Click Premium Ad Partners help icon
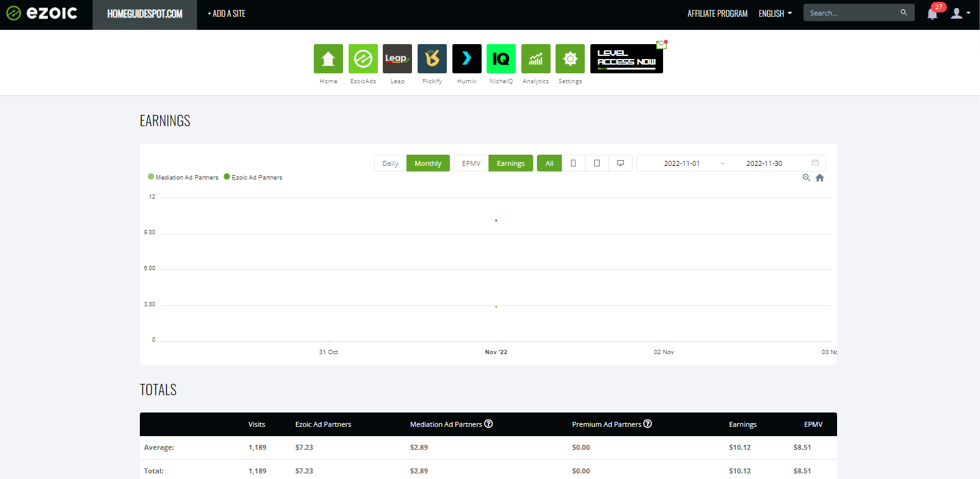This screenshot has height=479, width=980. pos(648,424)
